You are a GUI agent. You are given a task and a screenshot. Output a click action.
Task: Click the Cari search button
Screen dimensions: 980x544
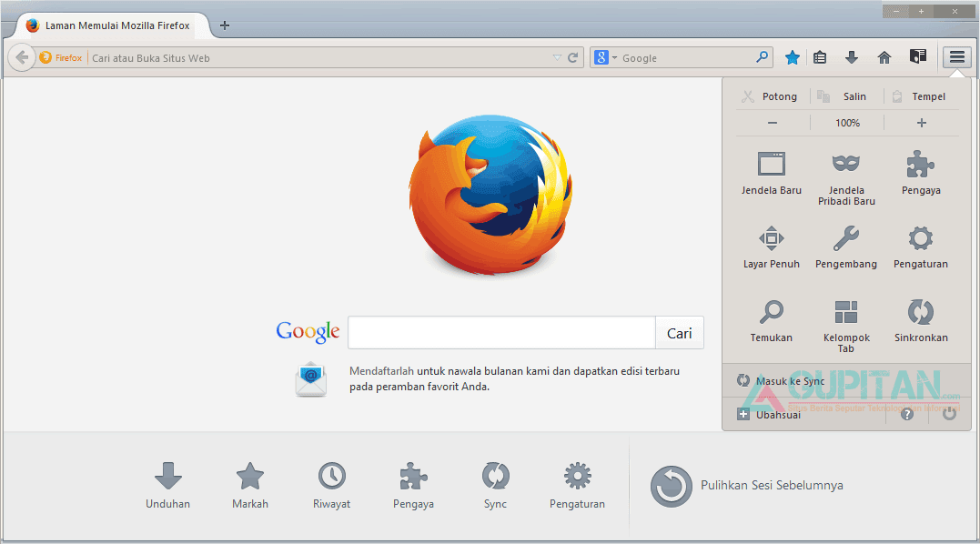pos(679,333)
